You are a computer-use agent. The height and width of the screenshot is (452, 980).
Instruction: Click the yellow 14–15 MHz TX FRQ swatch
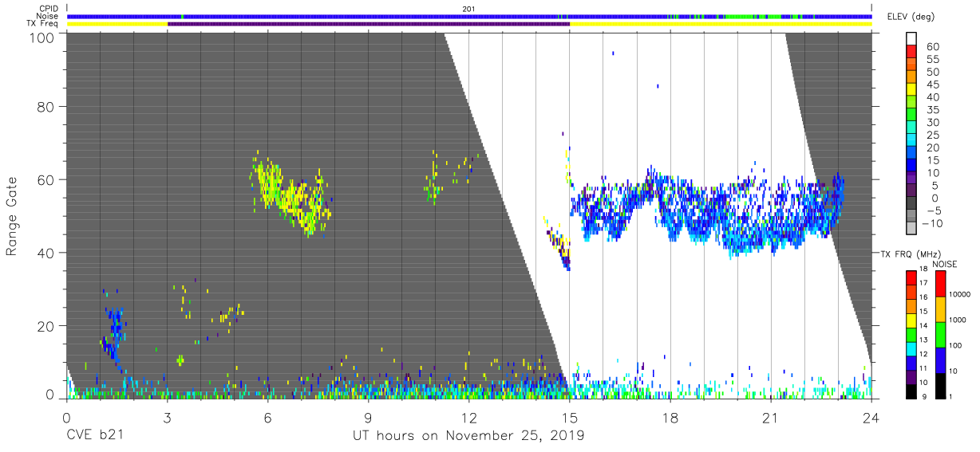pyautogui.click(x=911, y=320)
